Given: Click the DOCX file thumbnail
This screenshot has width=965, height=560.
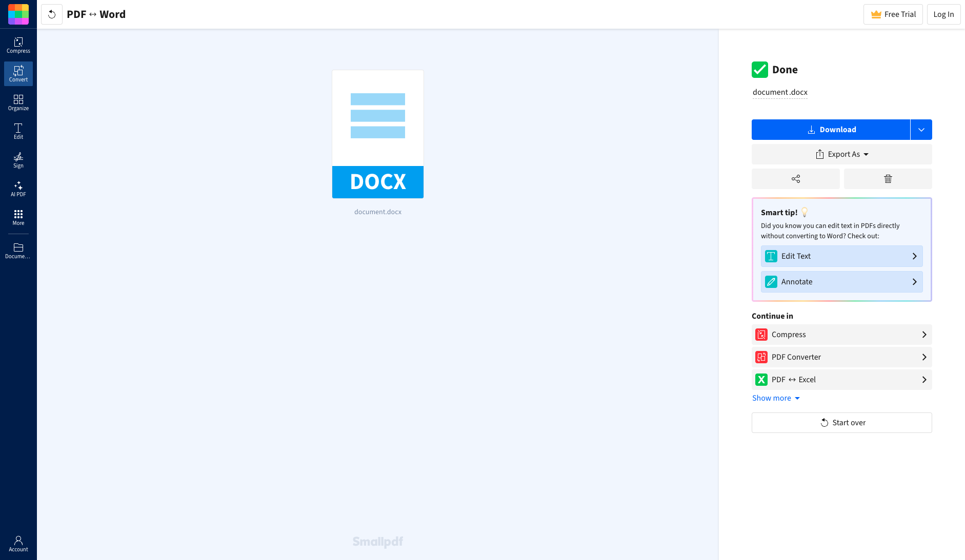Looking at the screenshot, I should click(x=378, y=134).
